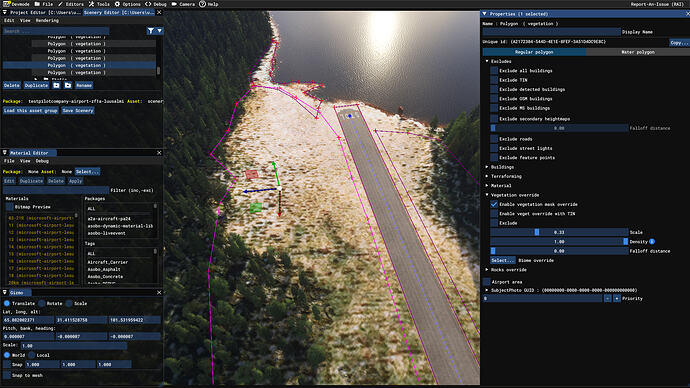The width and height of the screenshot is (690, 388).
Task: Click the Search field in Scenery Editor
Action: [56, 31]
